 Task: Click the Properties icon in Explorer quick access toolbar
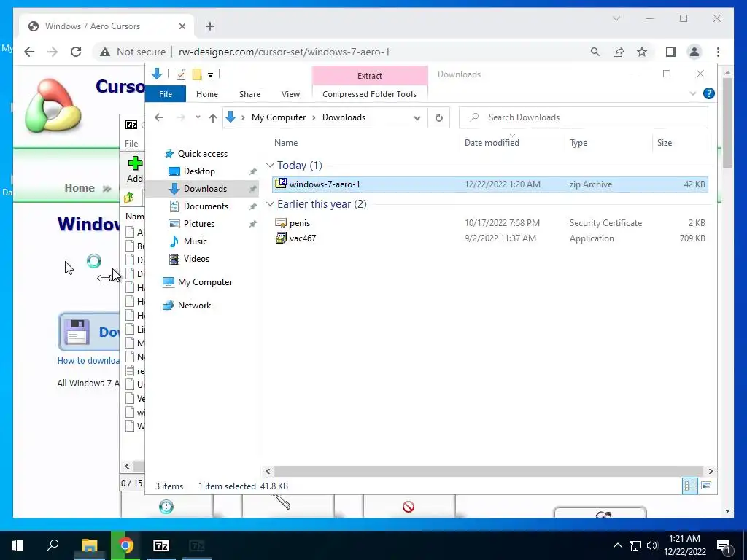point(181,74)
